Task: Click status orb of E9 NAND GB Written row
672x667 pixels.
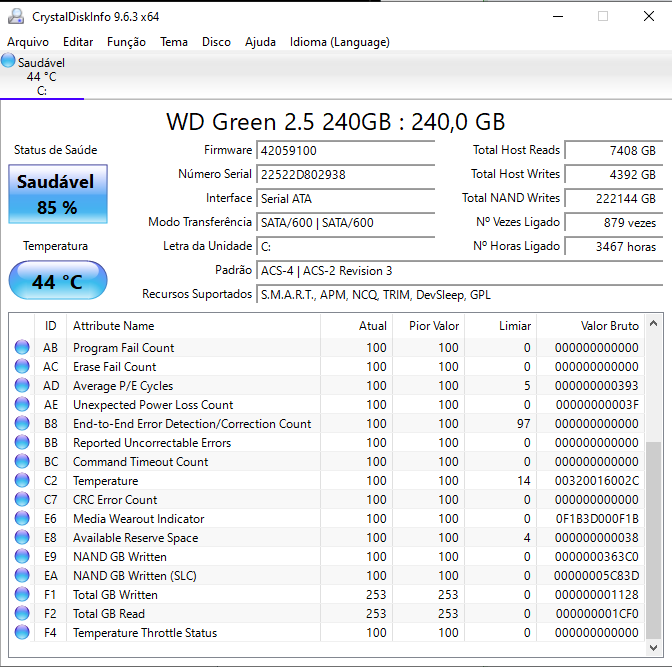Action: 22,556
